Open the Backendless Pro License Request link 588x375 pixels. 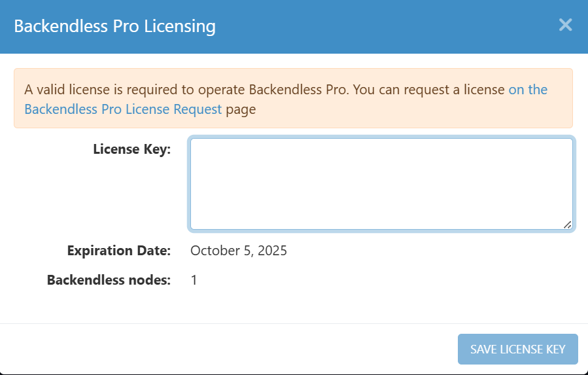click(123, 109)
